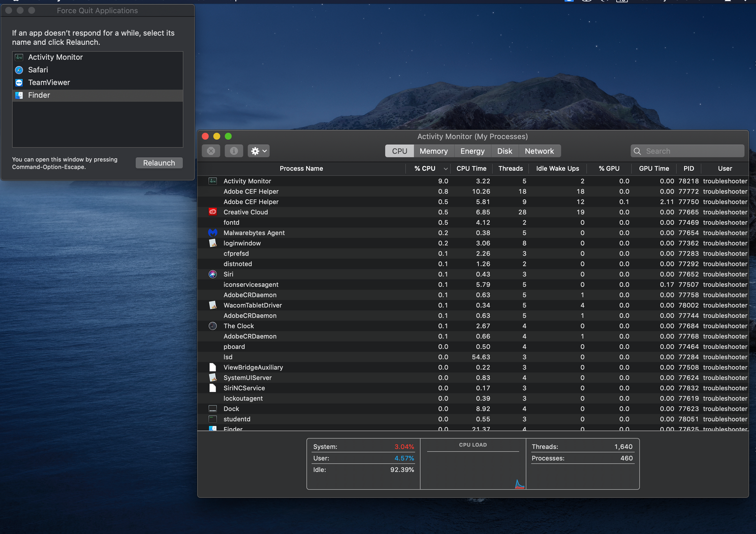This screenshot has height=534, width=756.
Task: Click the Creative Cloud process icon
Action: [212, 212]
